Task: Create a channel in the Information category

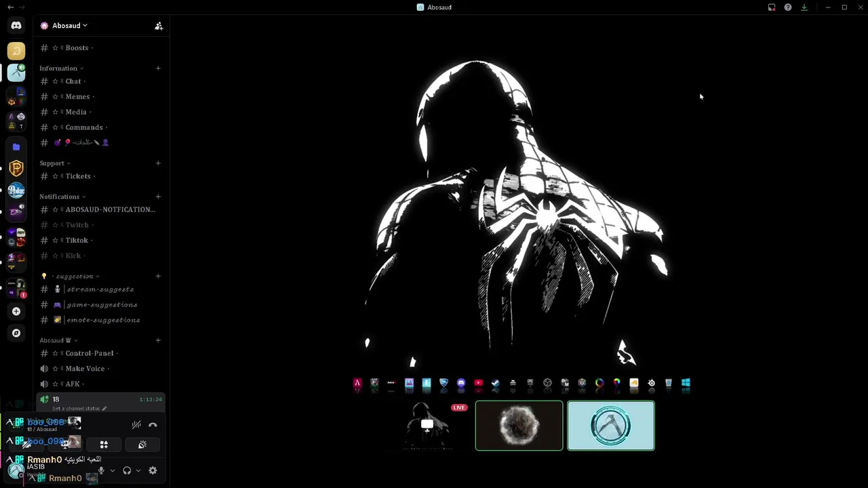Action: tap(158, 68)
